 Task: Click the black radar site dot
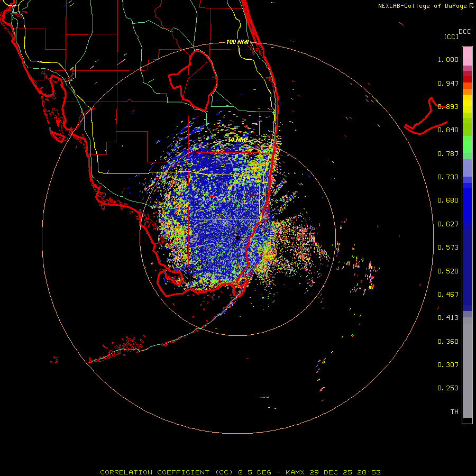(x=238, y=237)
